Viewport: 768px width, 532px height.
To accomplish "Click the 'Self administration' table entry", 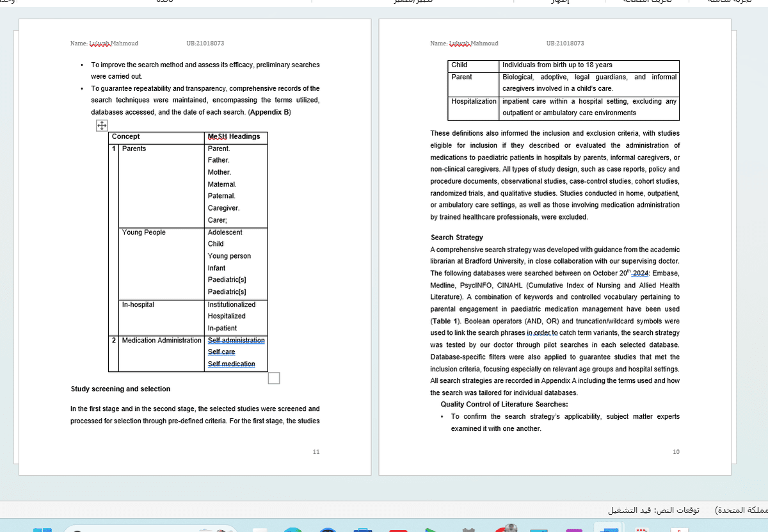I will (x=236, y=340).
